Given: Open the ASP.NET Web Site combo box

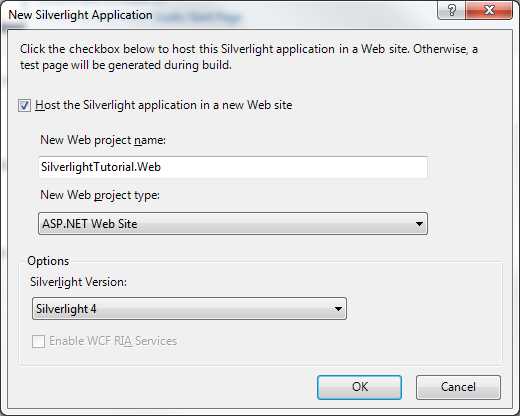Looking at the screenshot, I should tap(233, 224).
